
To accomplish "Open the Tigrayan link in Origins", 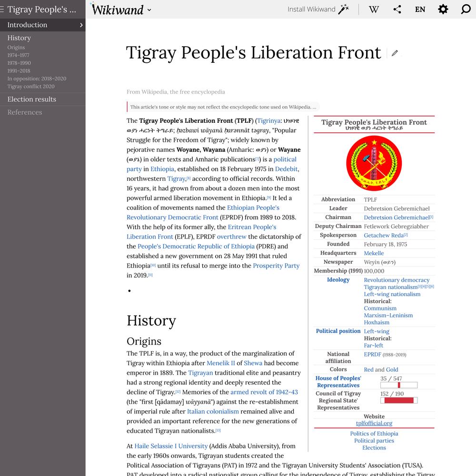I will click(x=201, y=373).
